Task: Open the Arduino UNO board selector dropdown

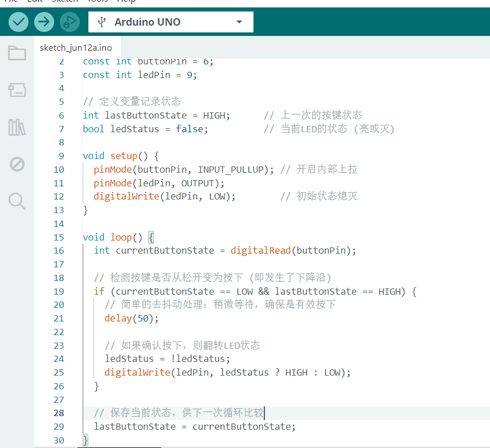Action: pos(170,22)
